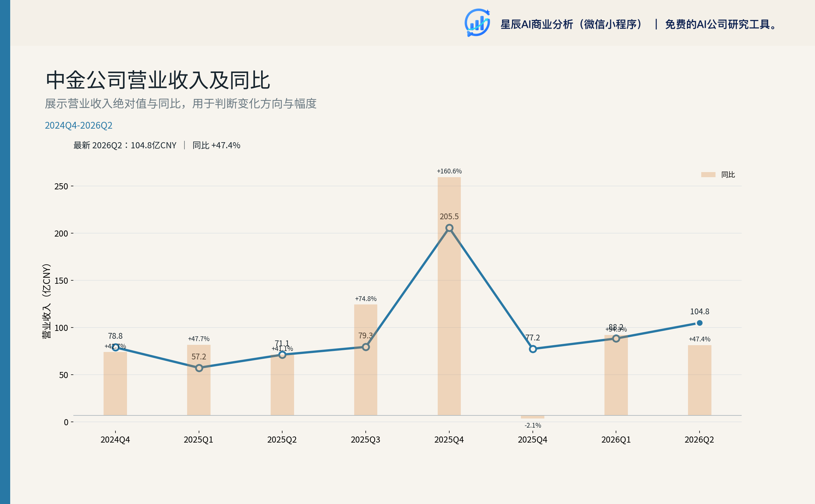This screenshot has width=815, height=504.
Task: Click the latest value text 104.8亿CNY
Action: coord(153,145)
